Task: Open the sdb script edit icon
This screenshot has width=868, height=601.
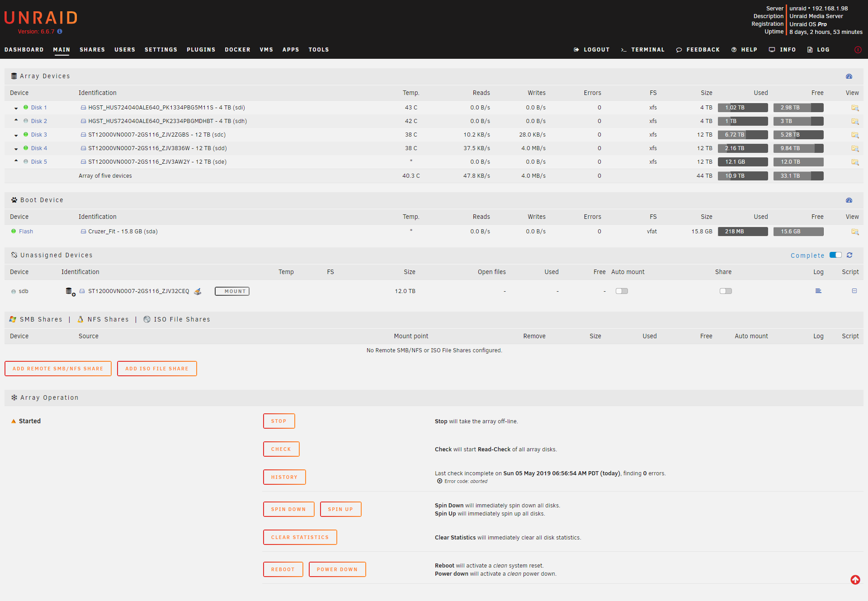Action: pos(854,291)
